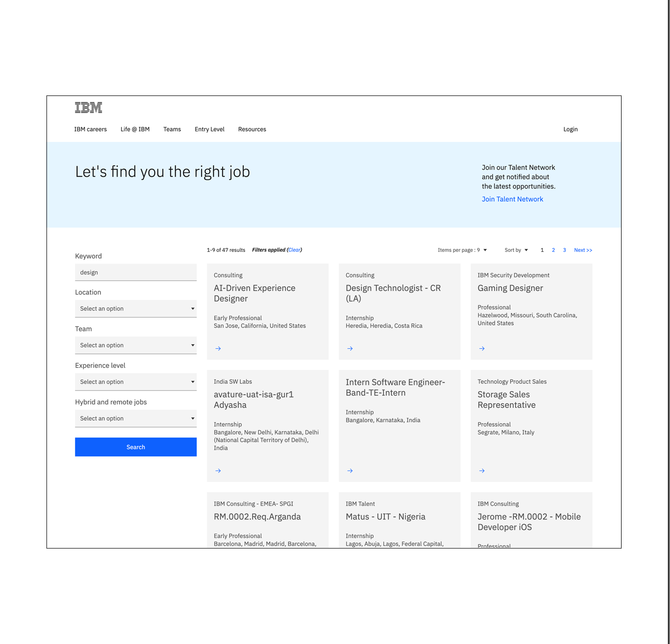Click the Storage Sales Representative card arrow
The height and width of the screenshot is (644, 670).
[x=481, y=470]
